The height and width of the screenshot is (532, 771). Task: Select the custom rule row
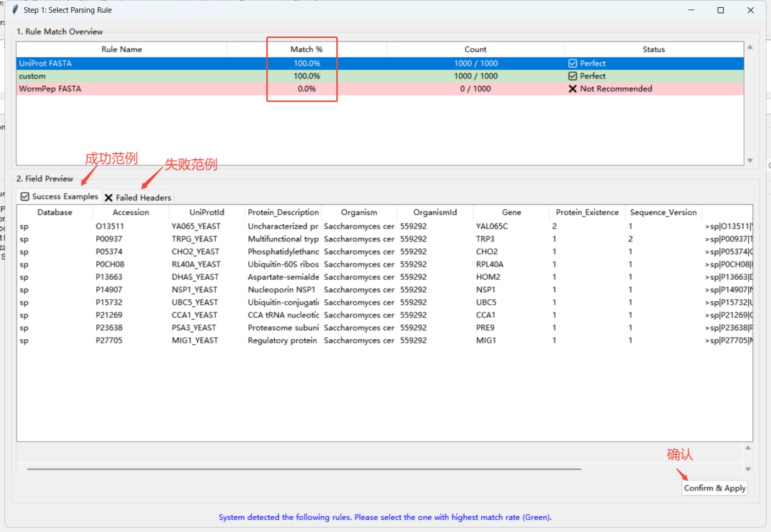pyautogui.click(x=380, y=76)
